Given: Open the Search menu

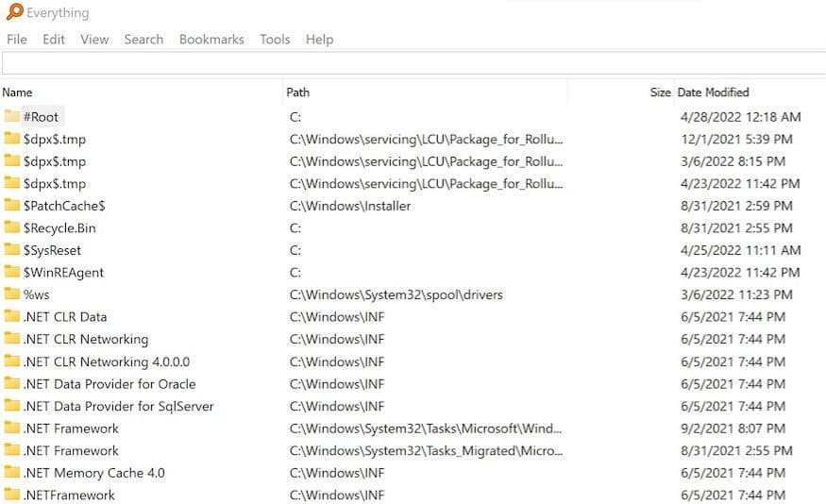Looking at the screenshot, I should pyautogui.click(x=143, y=40).
